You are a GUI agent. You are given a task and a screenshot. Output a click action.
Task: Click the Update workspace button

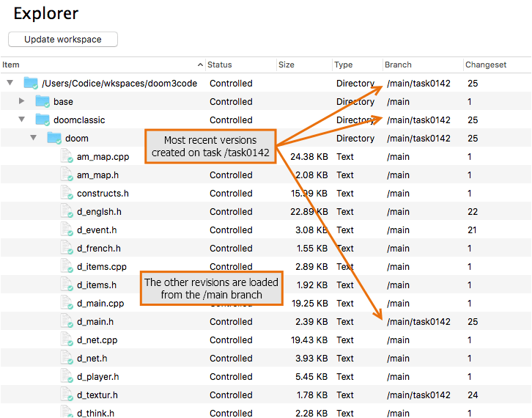[63, 40]
